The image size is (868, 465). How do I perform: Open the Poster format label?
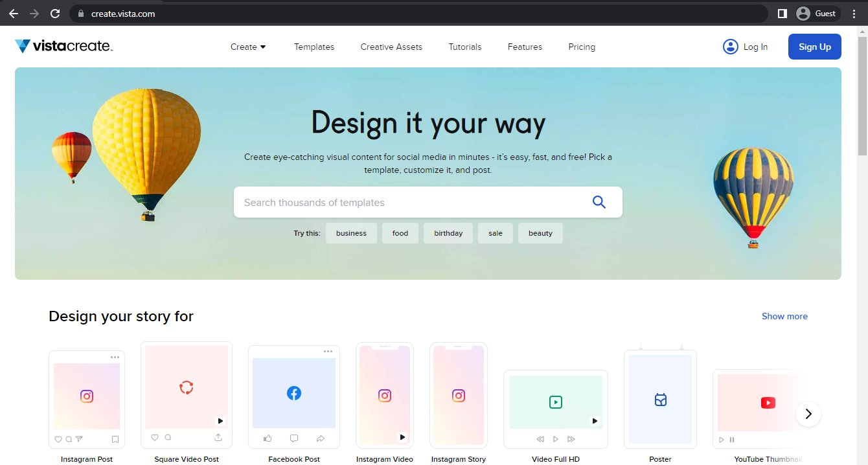660,459
